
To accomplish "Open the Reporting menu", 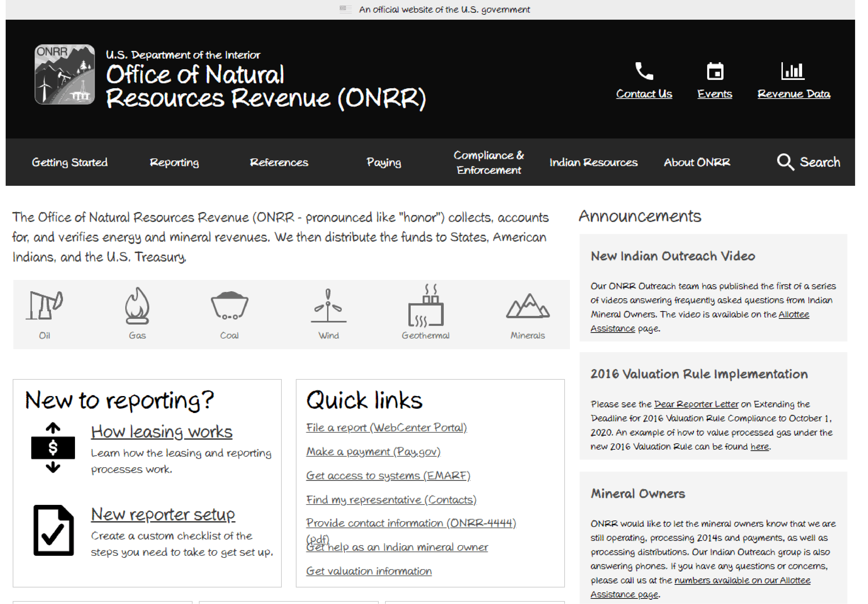I will (x=174, y=162).
